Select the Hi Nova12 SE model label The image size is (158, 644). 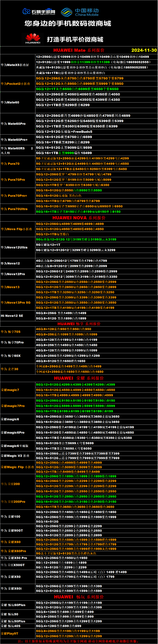click(x=12, y=316)
